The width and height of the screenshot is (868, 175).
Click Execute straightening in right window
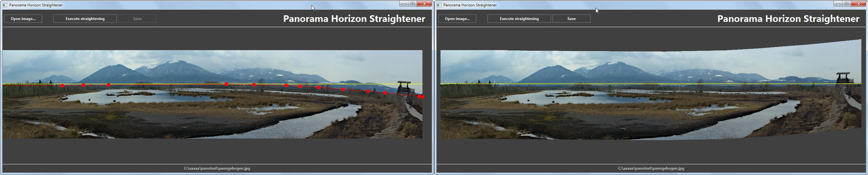point(519,19)
